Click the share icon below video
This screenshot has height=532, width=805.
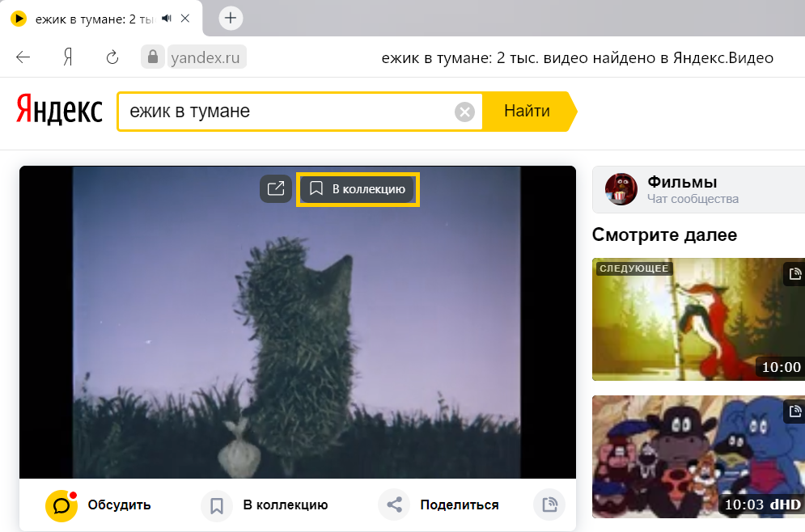394,505
